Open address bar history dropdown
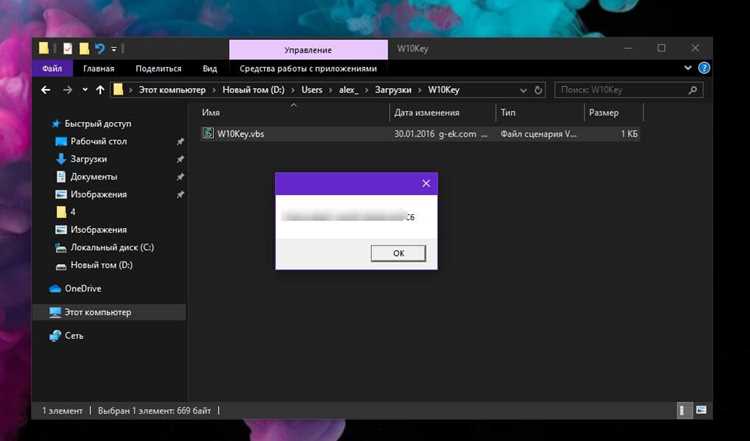Viewport: 750px width, 441px height. (523, 90)
